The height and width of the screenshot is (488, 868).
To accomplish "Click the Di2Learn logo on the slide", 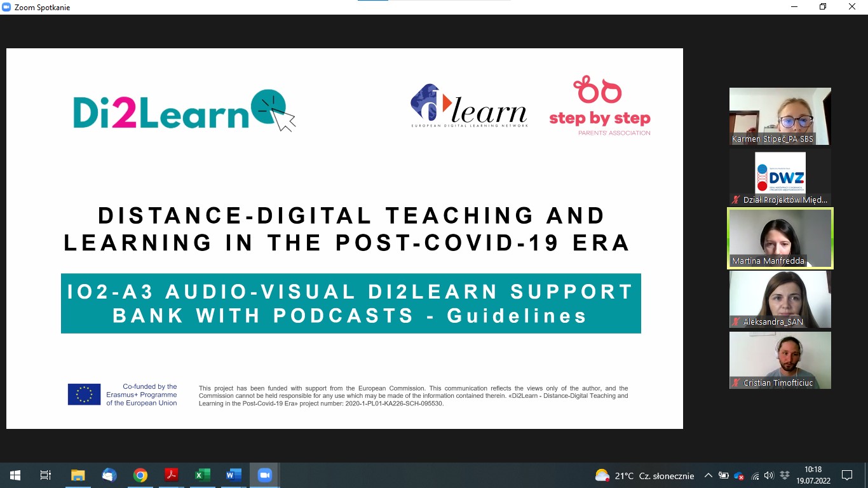I will pos(184,111).
